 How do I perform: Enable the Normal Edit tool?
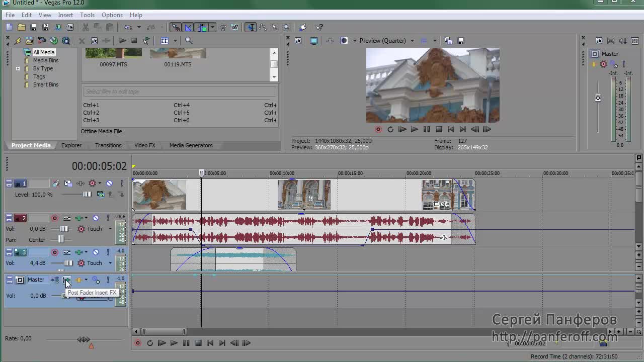click(x=251, y=27)
